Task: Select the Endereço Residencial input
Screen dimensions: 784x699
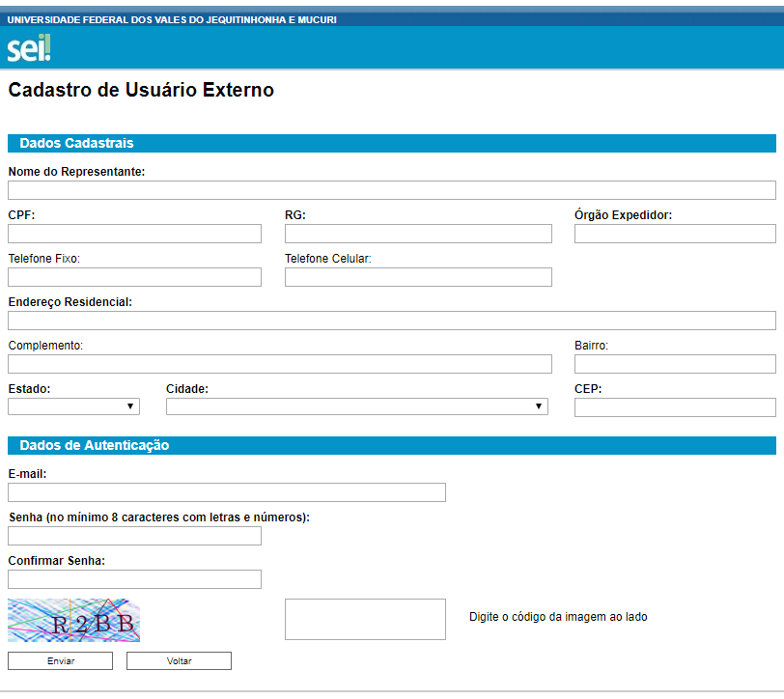Action: (x=391, y=321)
